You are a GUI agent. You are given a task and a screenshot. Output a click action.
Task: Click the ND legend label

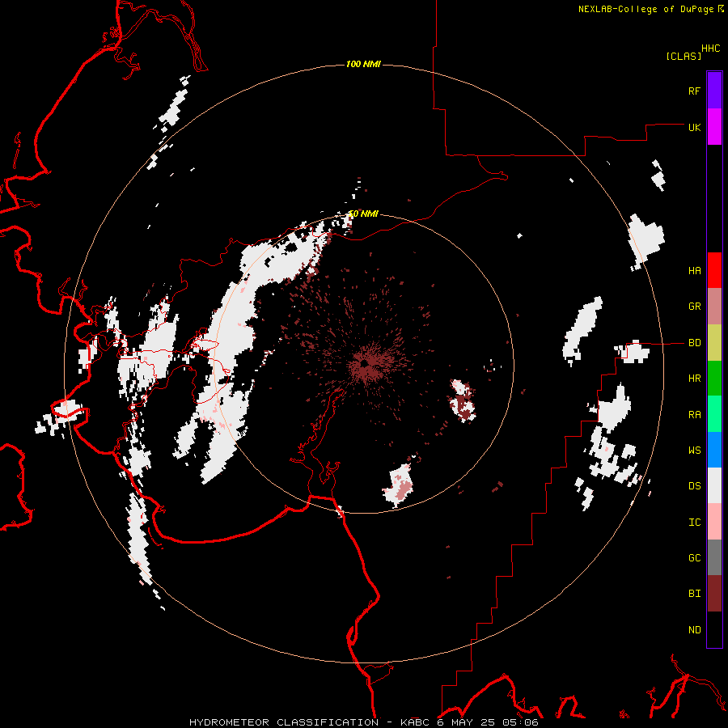pos(695,630)
